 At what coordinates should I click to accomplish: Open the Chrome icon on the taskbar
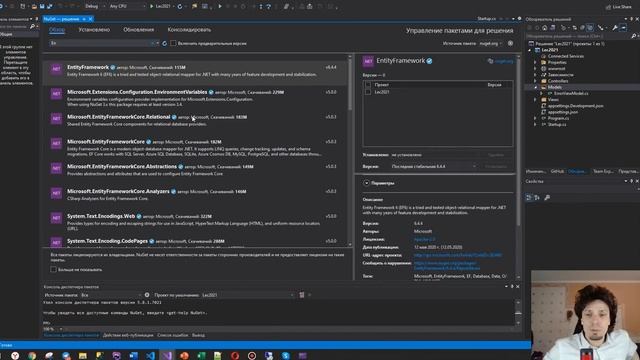[x=32, y=356]
